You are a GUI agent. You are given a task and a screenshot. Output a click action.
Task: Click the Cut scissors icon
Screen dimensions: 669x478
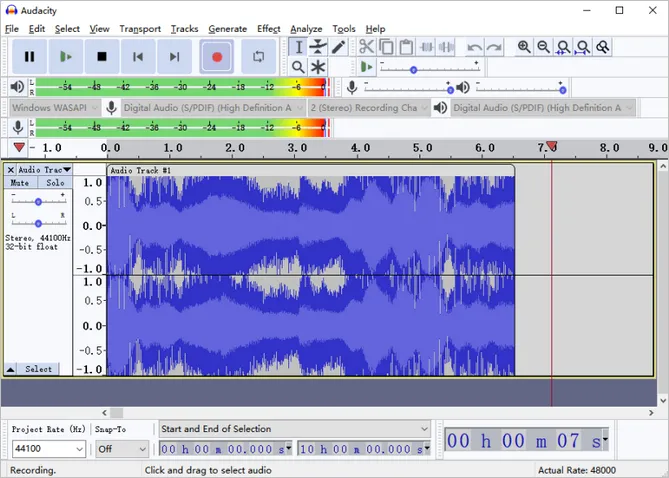tap(366, 47)
